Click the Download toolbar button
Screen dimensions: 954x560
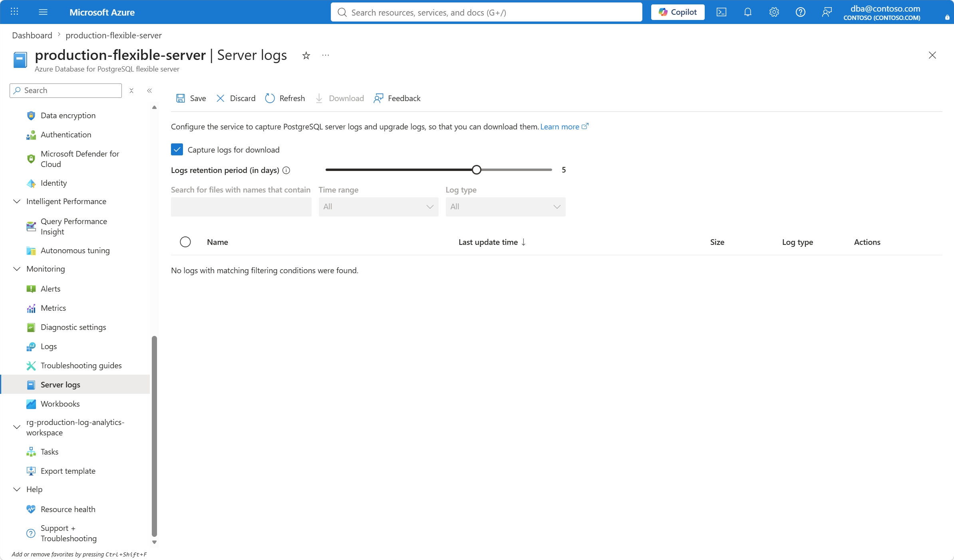(x=340, y=98)
